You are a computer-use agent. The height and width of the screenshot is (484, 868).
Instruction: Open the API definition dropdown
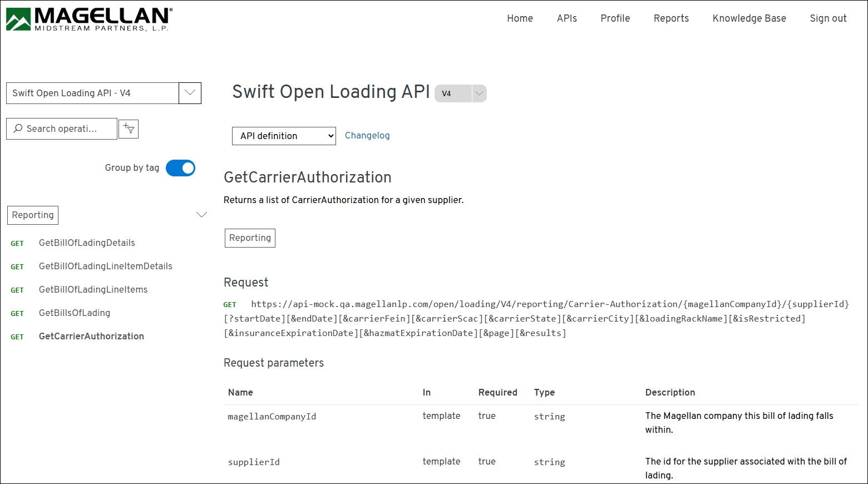pyautogui.click(x=284, y=136)
